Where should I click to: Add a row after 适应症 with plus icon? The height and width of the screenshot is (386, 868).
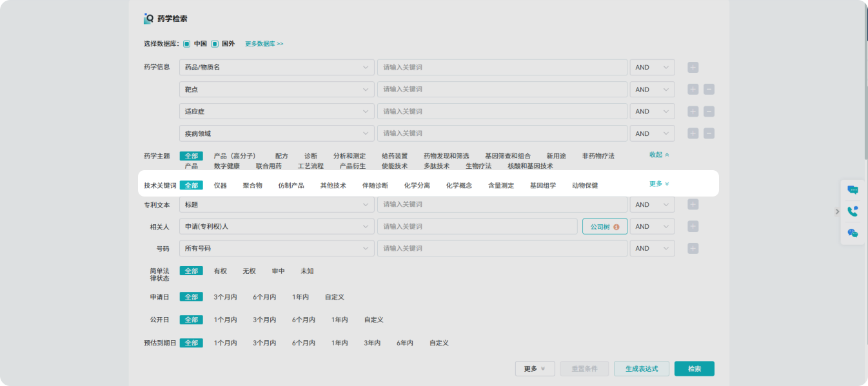693,111
